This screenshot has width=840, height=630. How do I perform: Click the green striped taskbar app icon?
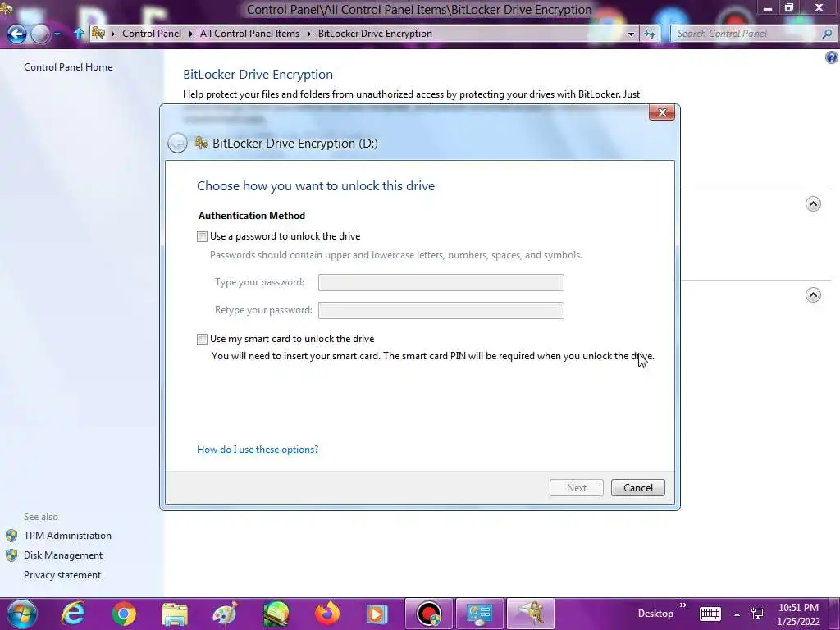276,614
